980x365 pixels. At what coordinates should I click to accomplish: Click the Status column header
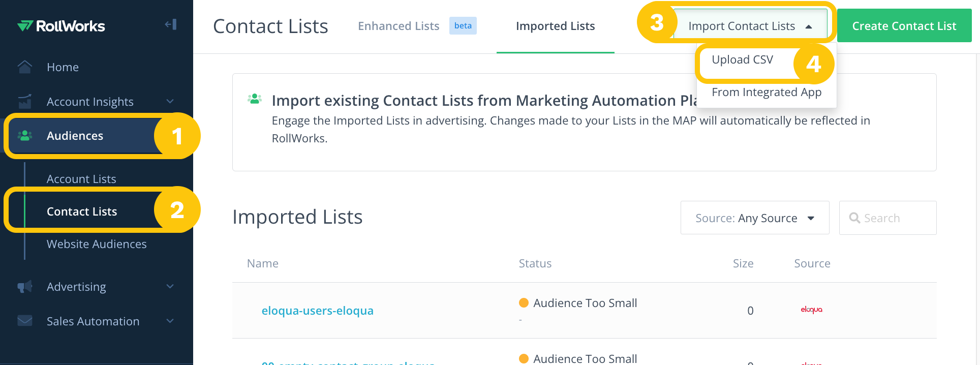[x=535, y=263]
